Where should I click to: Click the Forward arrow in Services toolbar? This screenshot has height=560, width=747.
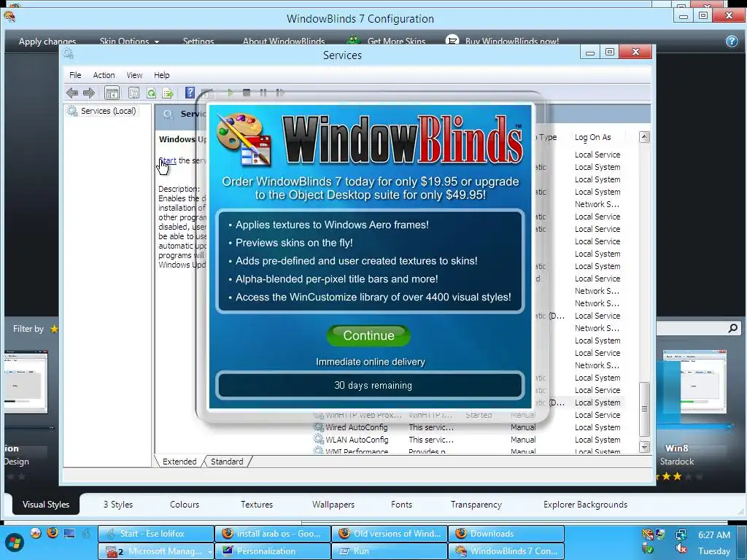(88, 93)
